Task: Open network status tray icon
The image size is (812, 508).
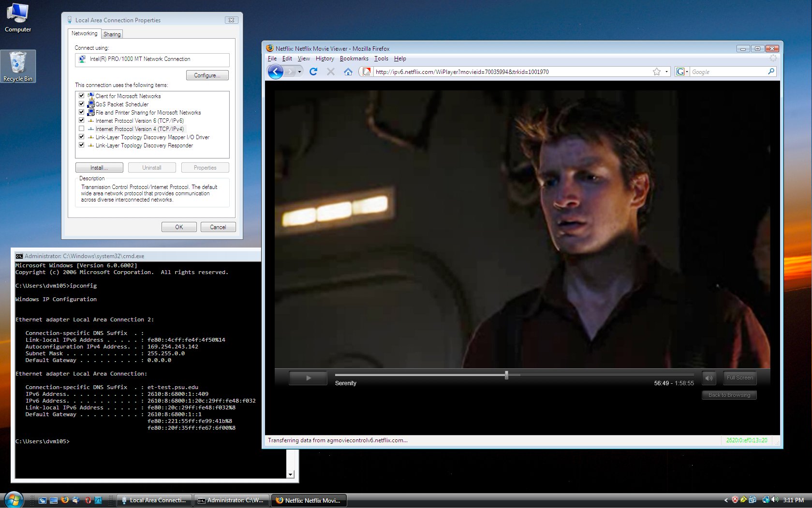Action: [766, 500]
